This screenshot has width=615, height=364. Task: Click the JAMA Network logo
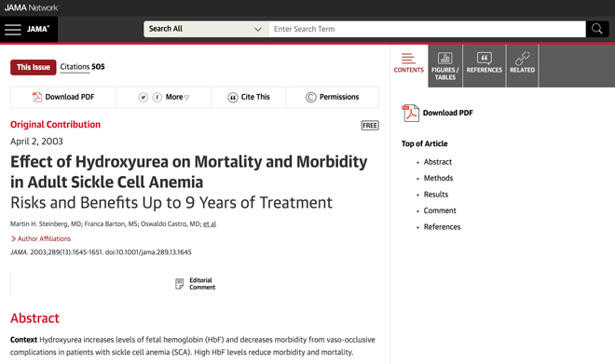pos(32,7)
